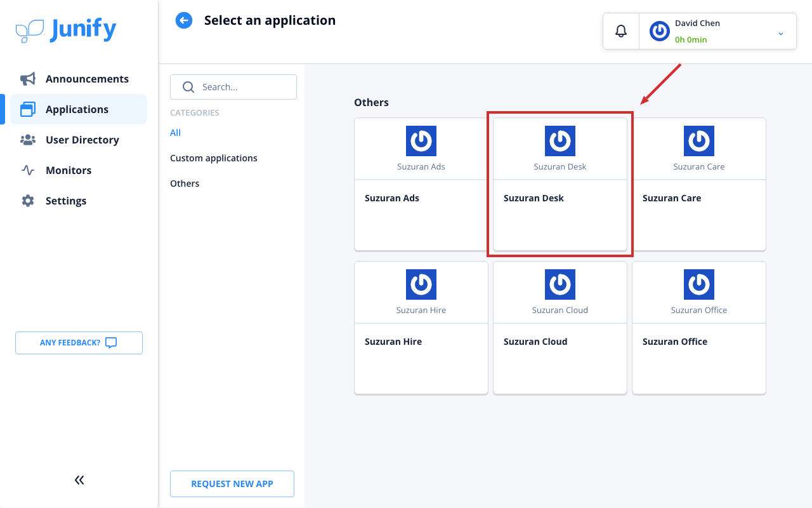The height and width of the screenshot is (508, 812).
Task: Click the Suzuran Care power icon
Action: [x=699, y=141]
